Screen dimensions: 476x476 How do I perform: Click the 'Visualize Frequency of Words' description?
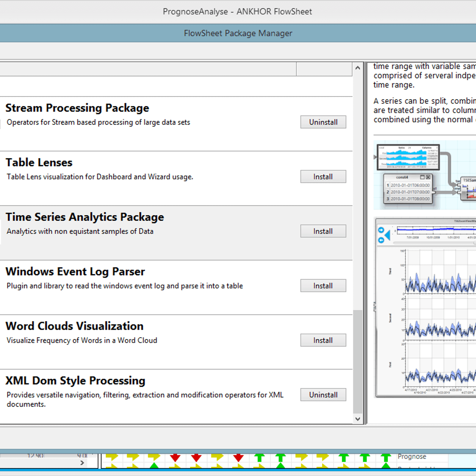click(x=82, y=340)
